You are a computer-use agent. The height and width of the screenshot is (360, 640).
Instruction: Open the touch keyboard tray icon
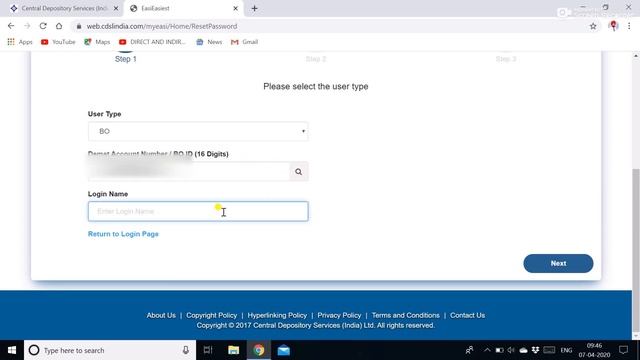pyautogui.click(x=549, y=350)
